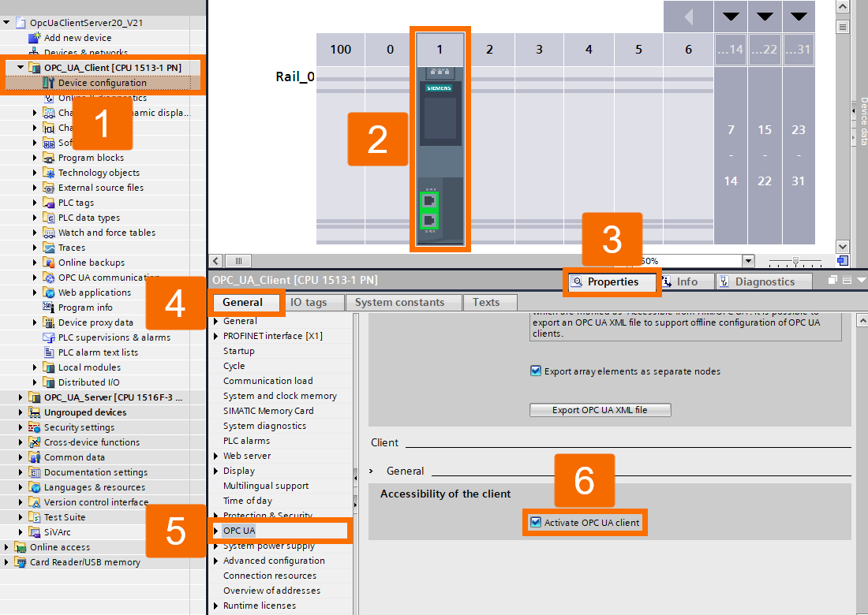Click the horizontal scrollbar left arrow

[216, 261]
